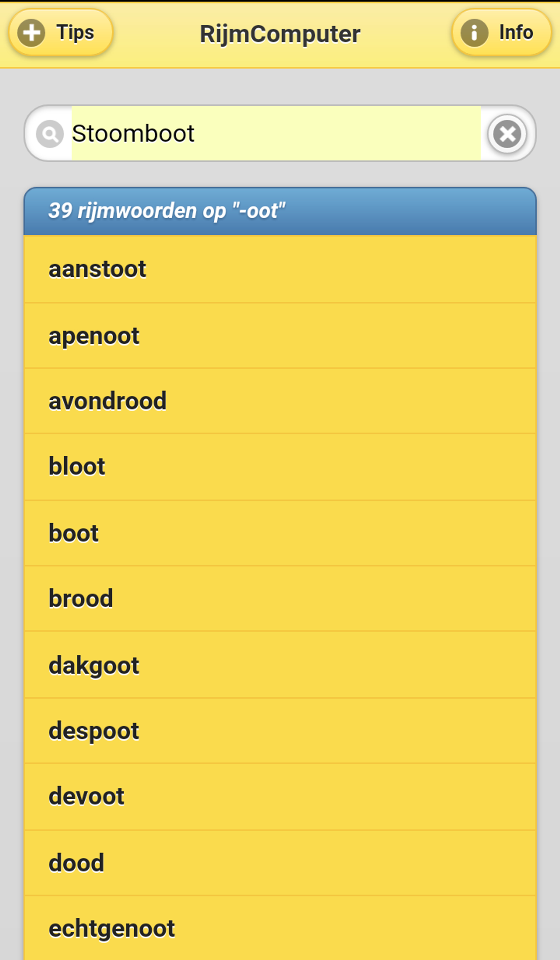The width and height of the screenshot is (560, 960).
Task: Open the Info button
Action: click(501, 33)
